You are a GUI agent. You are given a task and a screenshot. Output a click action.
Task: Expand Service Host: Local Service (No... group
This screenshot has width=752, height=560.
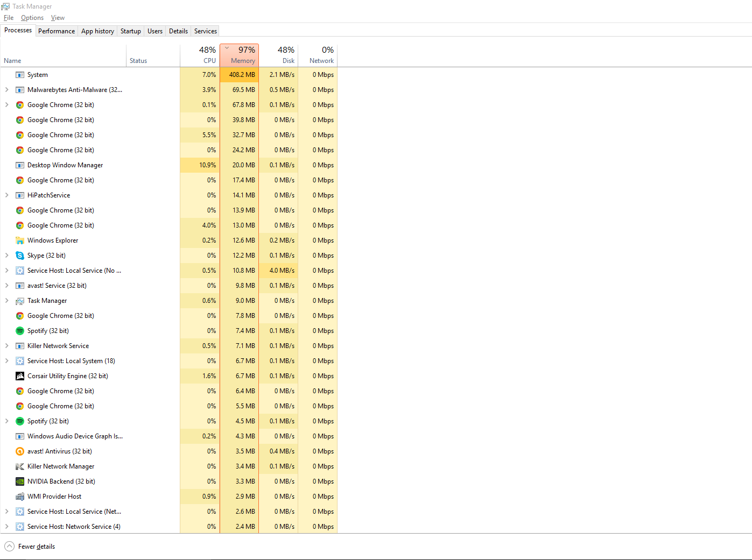(6, 271)
